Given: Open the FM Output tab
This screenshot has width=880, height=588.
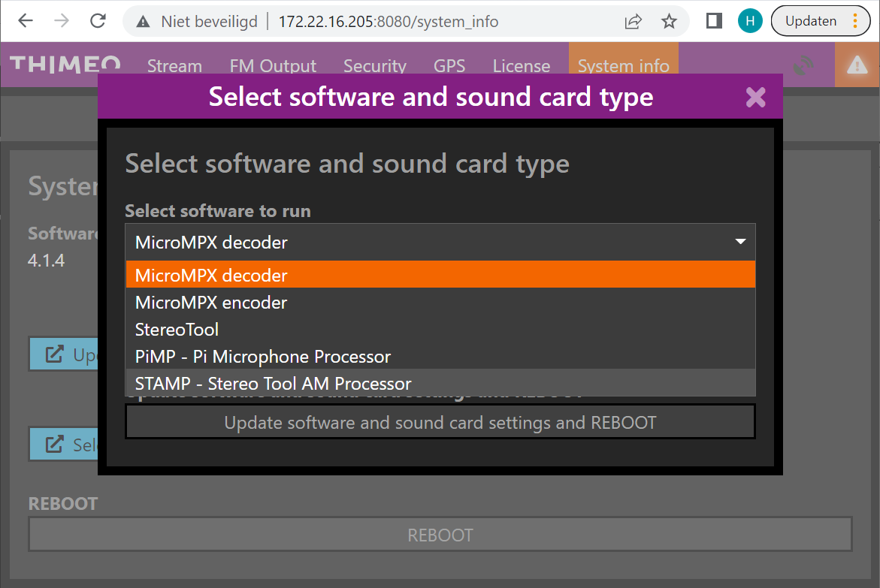Looking at the screenshot, I should 273,65.
